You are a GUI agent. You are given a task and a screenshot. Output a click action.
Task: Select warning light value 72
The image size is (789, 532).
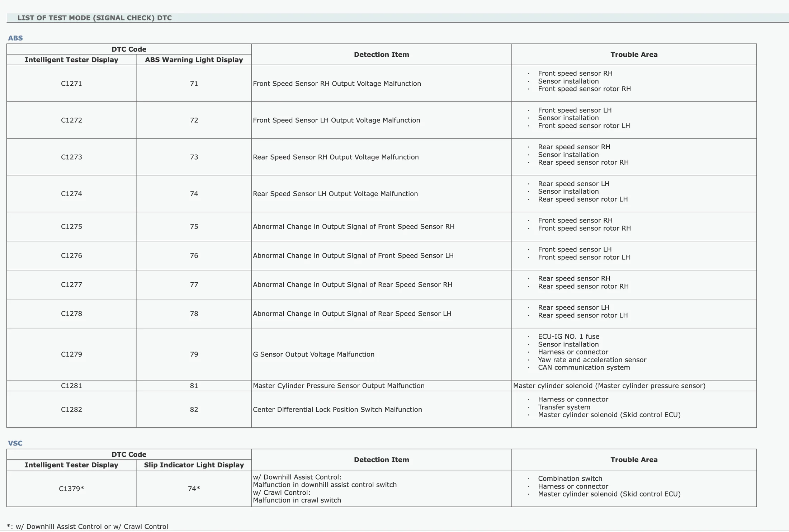[x=194, y=120]
